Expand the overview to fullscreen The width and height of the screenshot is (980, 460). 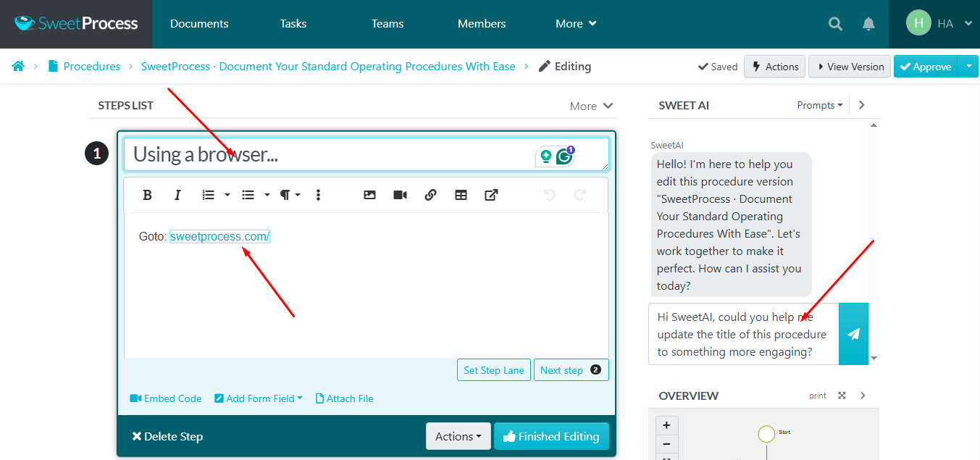point(842,396)
